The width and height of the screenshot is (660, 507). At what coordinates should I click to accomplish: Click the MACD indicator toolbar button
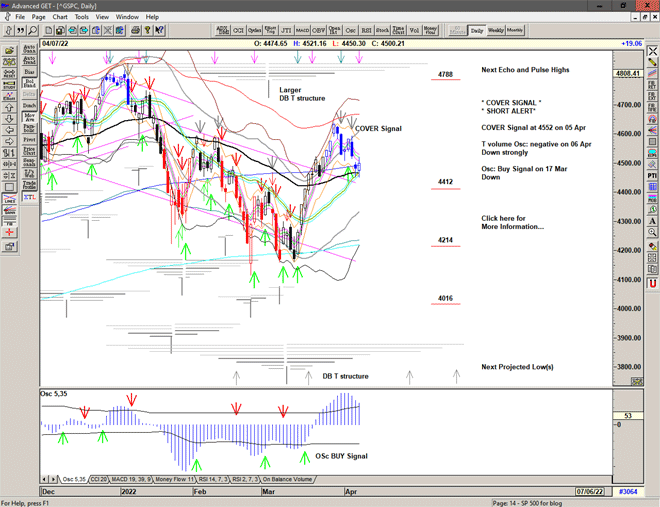click(x=301, y=31)
